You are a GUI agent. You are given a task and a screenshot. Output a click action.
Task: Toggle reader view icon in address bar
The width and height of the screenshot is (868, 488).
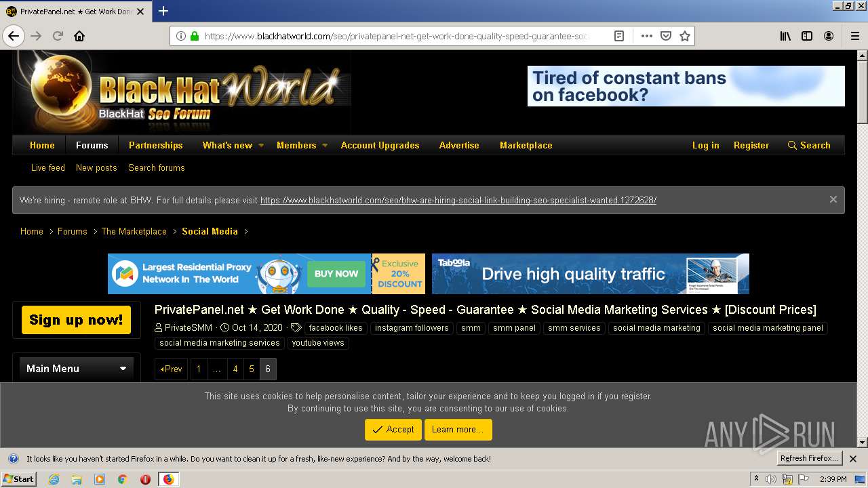point(619,36)
